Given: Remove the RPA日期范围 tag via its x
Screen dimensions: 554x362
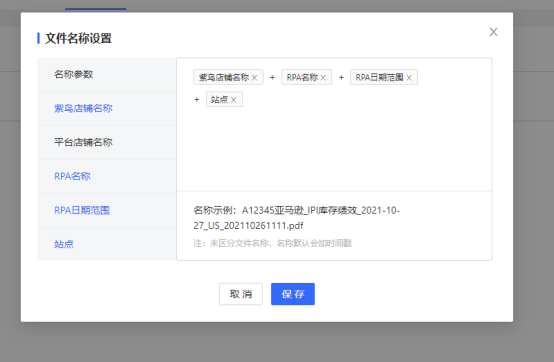Looking at the screenshot, I should (x=409, y=78).
